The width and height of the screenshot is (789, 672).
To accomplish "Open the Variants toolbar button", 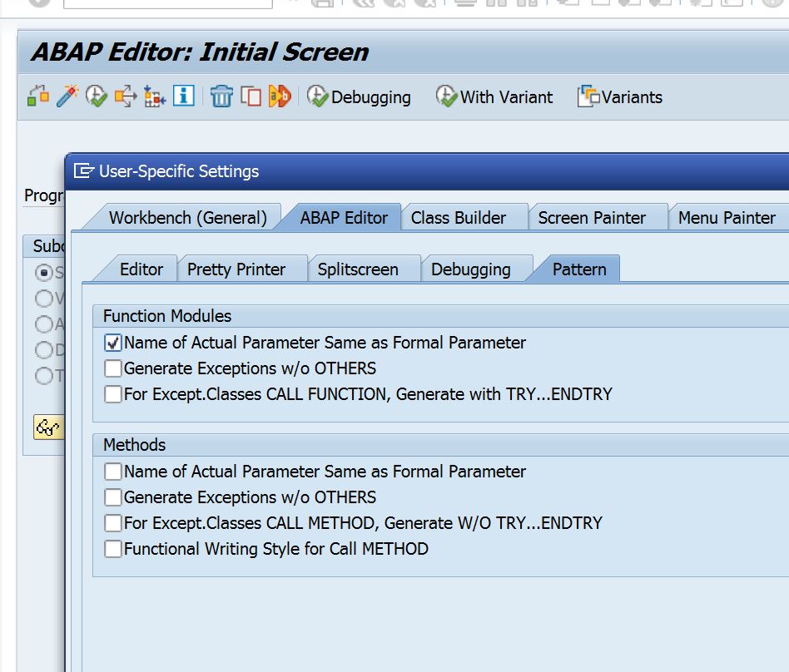I will pyautogui.click(x=620, y=96).
